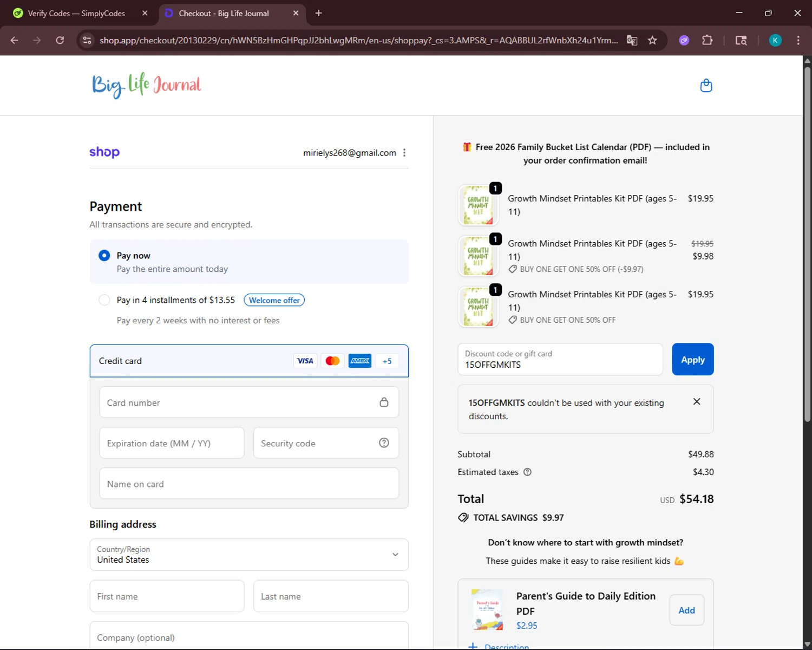
Task: Reload the checkout page
Action: (60, 40)
